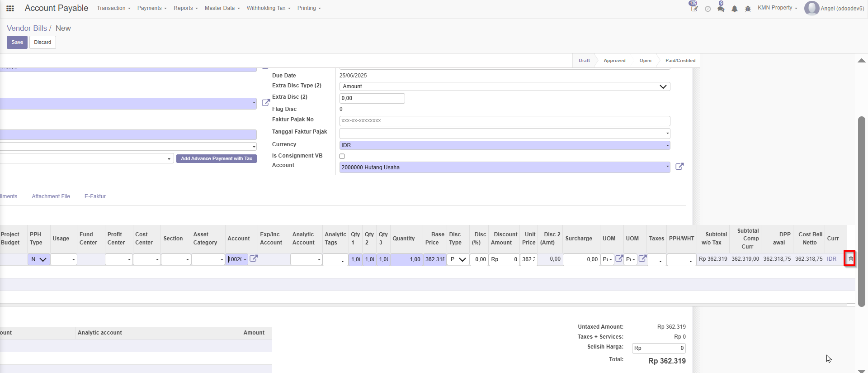Open the debug bug icon
Image resolution: width=868 pixels, height=373 pixels.
point(748,9)
